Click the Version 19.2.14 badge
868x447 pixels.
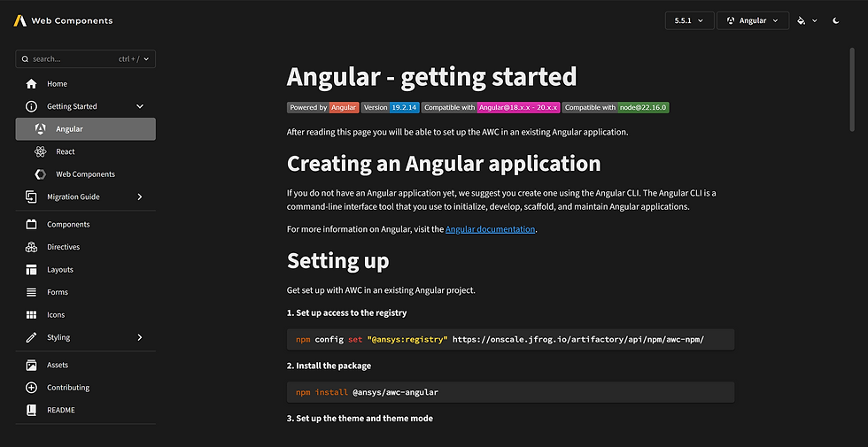click(x=391, y=107)
